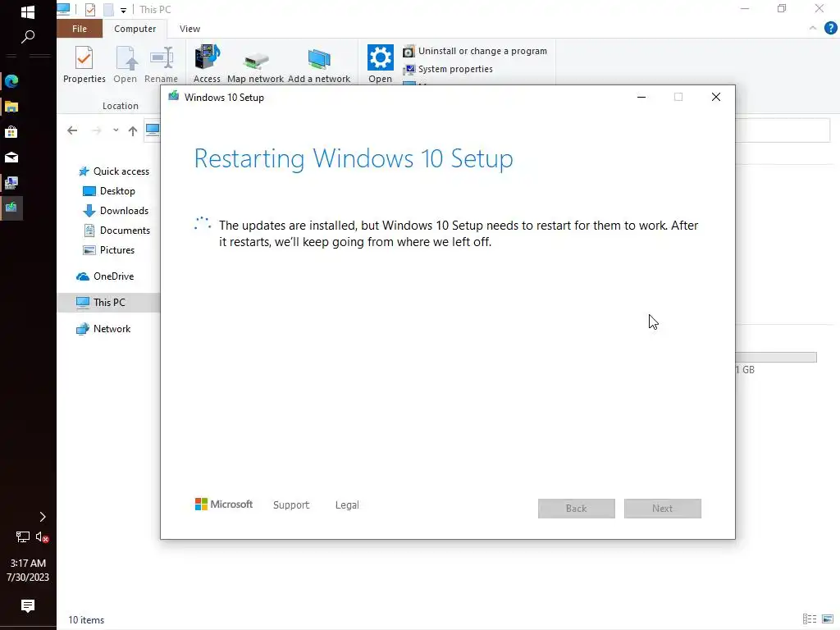The image size is (840, 630).
Task: Open the Customize Quick Access Toolbar dropdown
Action: 123,10
